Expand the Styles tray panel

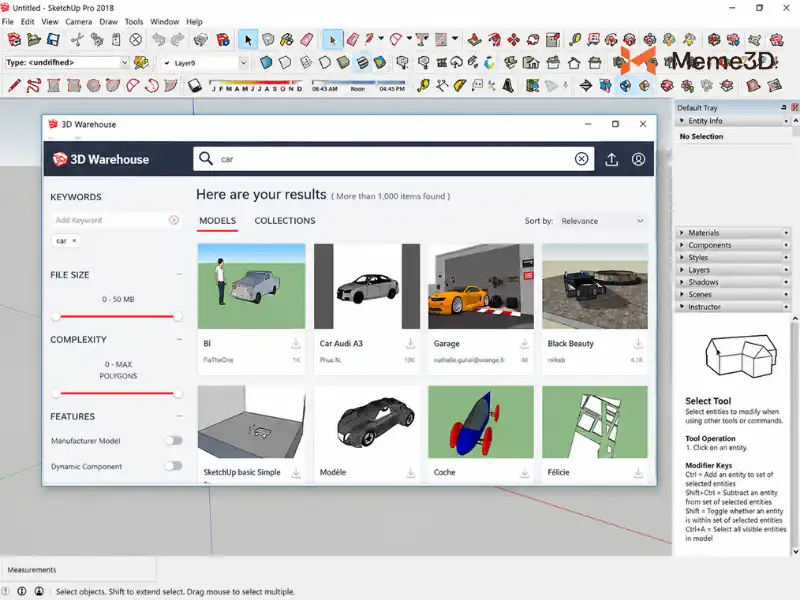coord(733,258)
